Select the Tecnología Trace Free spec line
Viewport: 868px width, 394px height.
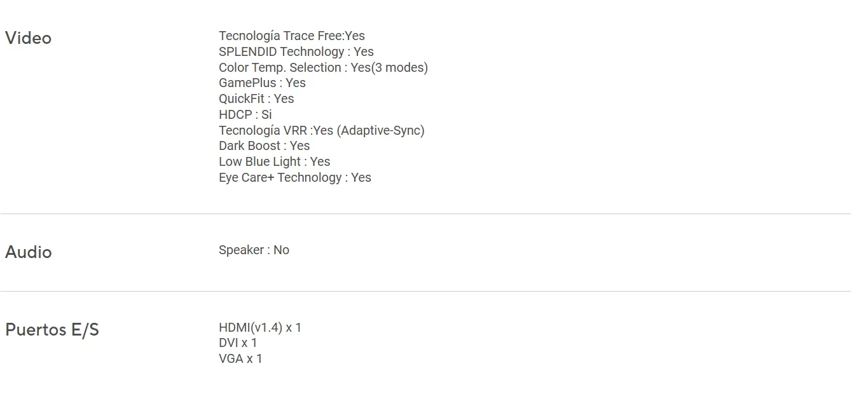click(292, 36)
